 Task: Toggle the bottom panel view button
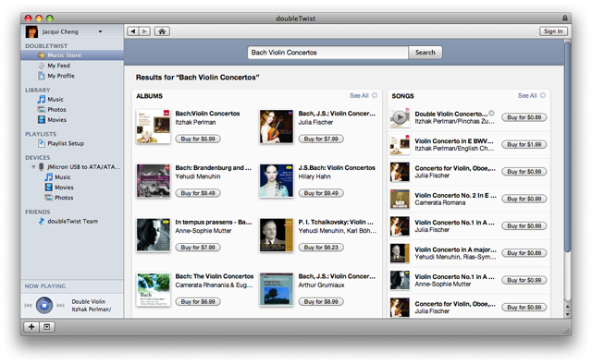pos(47,327)
